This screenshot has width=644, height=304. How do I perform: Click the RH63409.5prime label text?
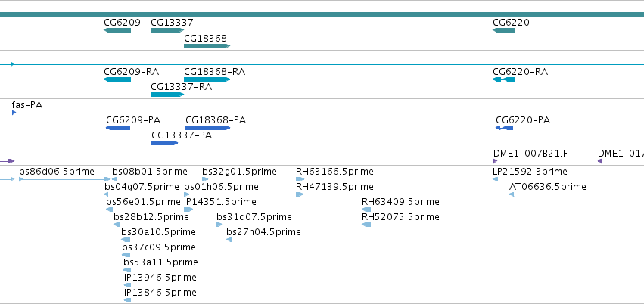pyautogui.click(x=400, y=202)
